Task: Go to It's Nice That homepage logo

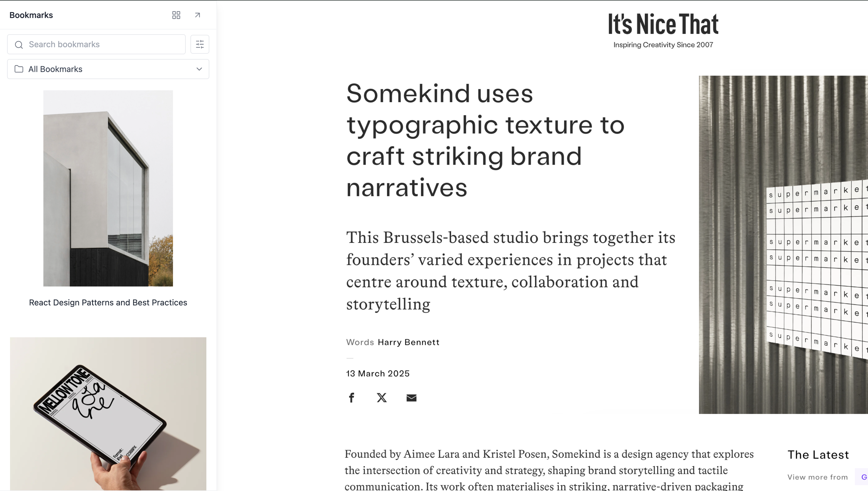Action: [663, 24]
